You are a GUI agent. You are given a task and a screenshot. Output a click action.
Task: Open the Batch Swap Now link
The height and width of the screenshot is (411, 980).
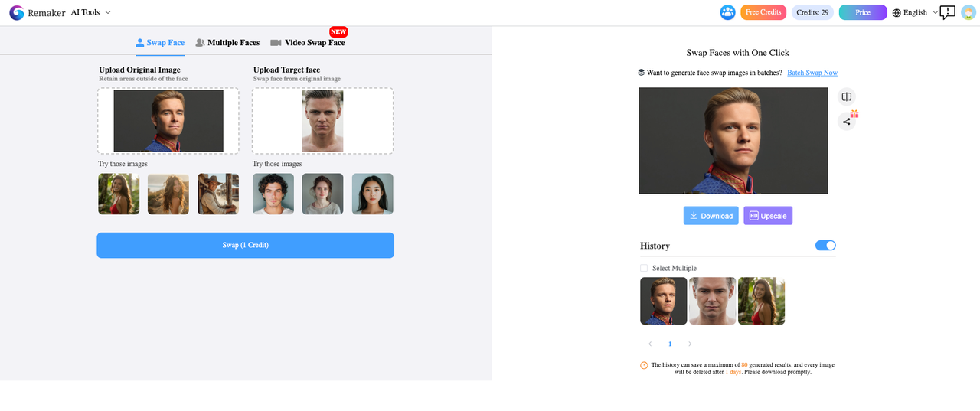coord(812,73)
